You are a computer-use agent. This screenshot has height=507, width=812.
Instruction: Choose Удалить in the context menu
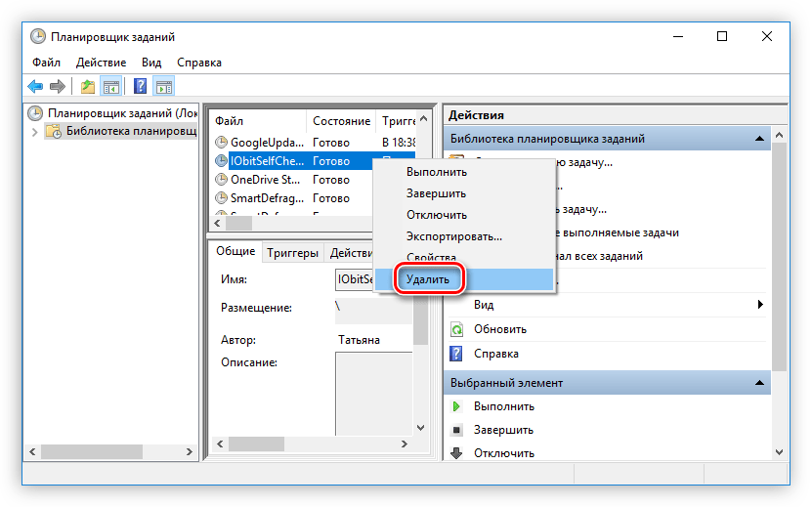(x=428, y=279)
